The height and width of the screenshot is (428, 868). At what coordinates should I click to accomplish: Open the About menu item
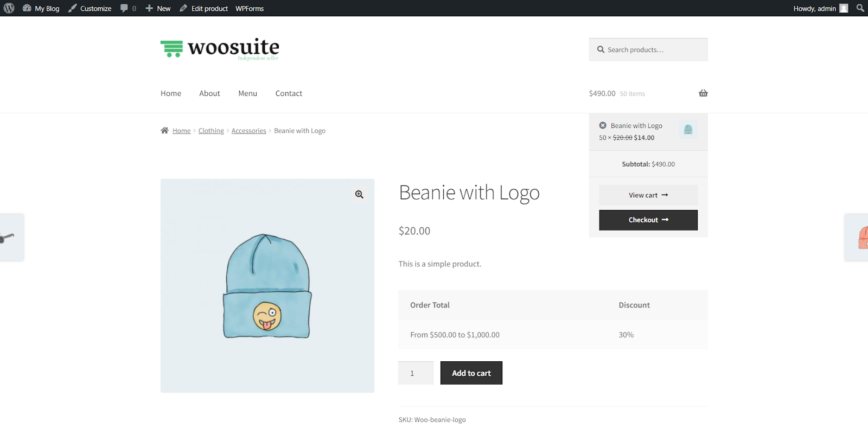[x=209, y=93]
